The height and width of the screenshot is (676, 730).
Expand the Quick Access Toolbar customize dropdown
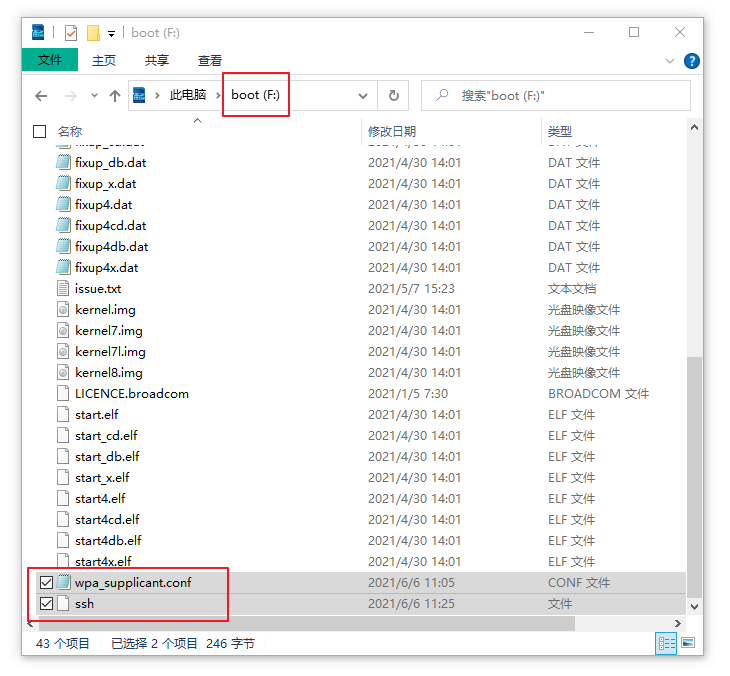[x=111, y=33]
